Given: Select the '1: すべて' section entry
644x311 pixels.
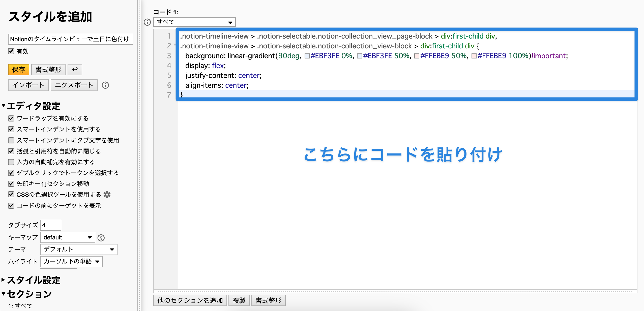Looking at the screenshot, I should click(20, 306).
